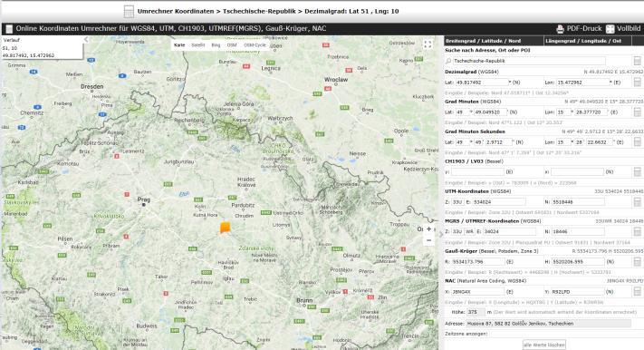Edit UTM easting field 534024
Screen dimensions: 644x350
coord(498,202)
